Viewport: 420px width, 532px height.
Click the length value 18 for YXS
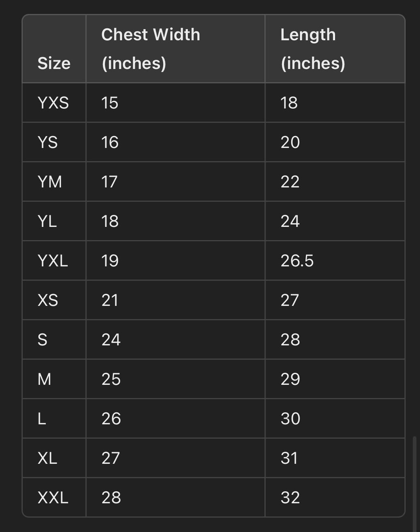point(289,103)
